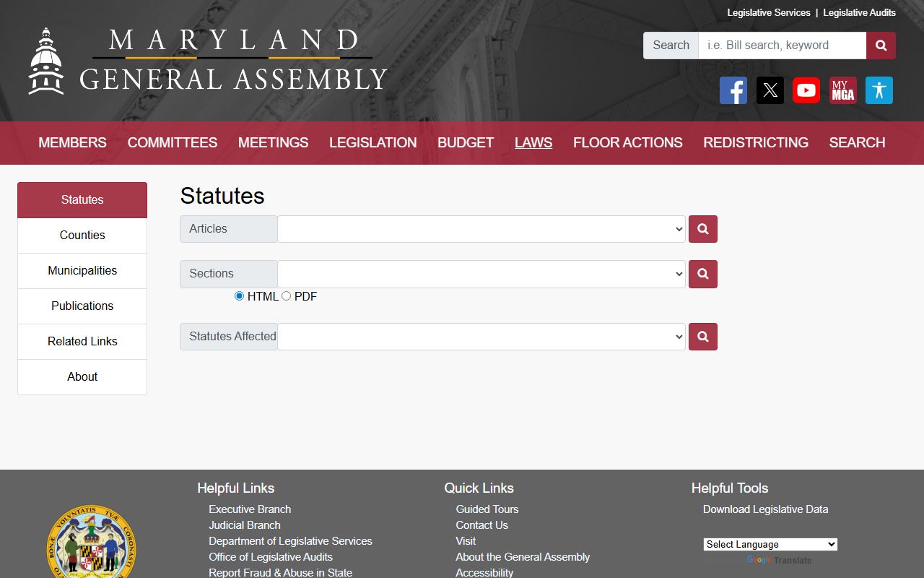Open the Facebook page icon
Image resolution: width=924 pixels, height=578 pixels.
click(x=733, y=90)
